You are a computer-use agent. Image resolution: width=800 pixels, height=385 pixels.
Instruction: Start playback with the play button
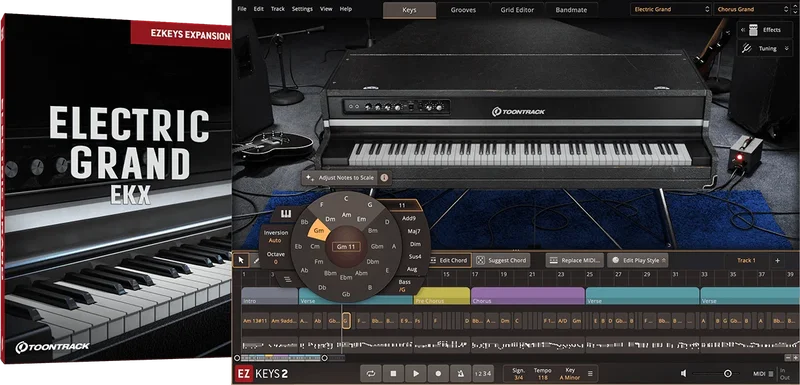[x=416, y=374]
